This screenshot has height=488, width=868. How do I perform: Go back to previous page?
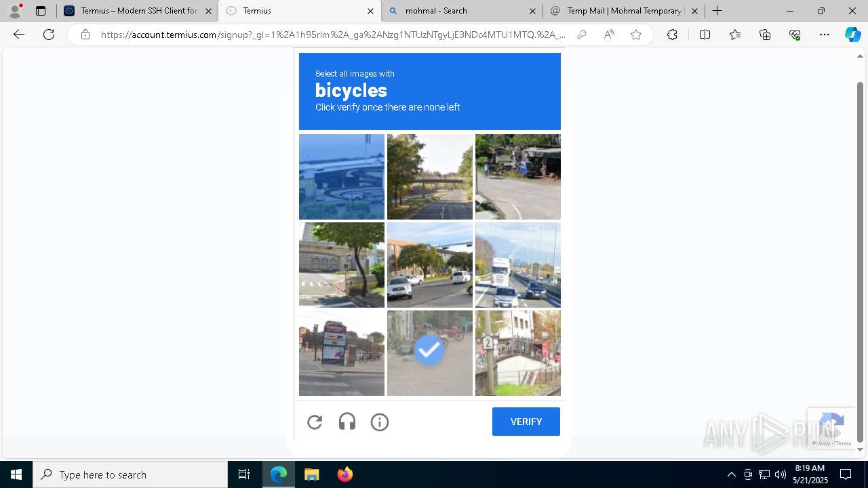[19, 35]
